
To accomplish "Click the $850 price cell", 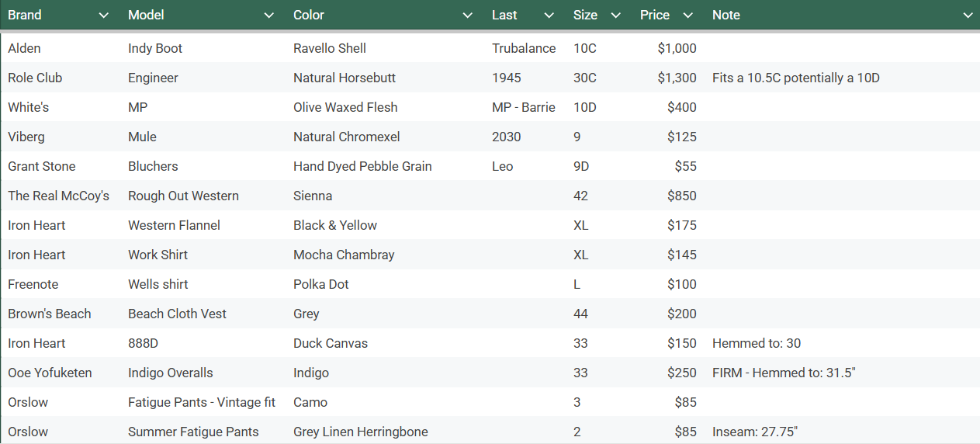I will 682,196.
